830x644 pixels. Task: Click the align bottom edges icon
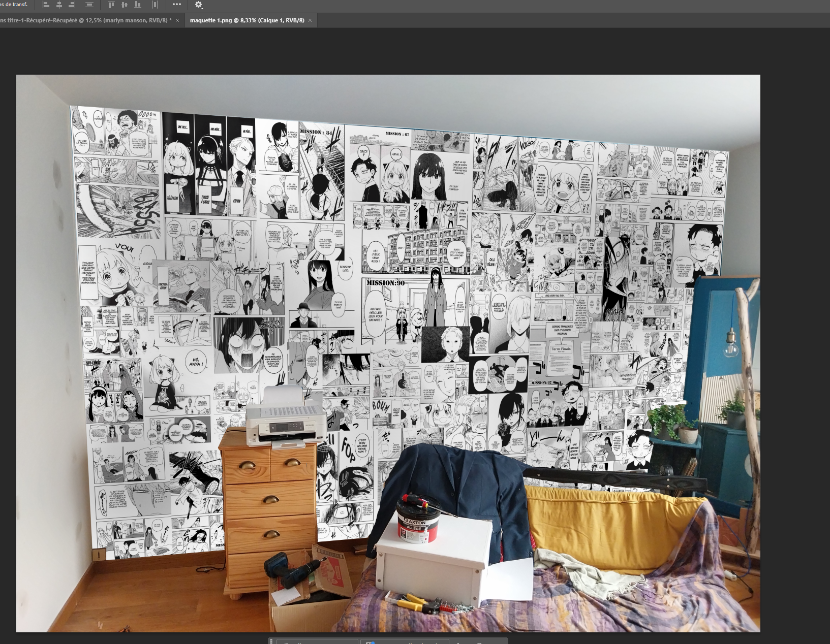(x=138, y=5)
